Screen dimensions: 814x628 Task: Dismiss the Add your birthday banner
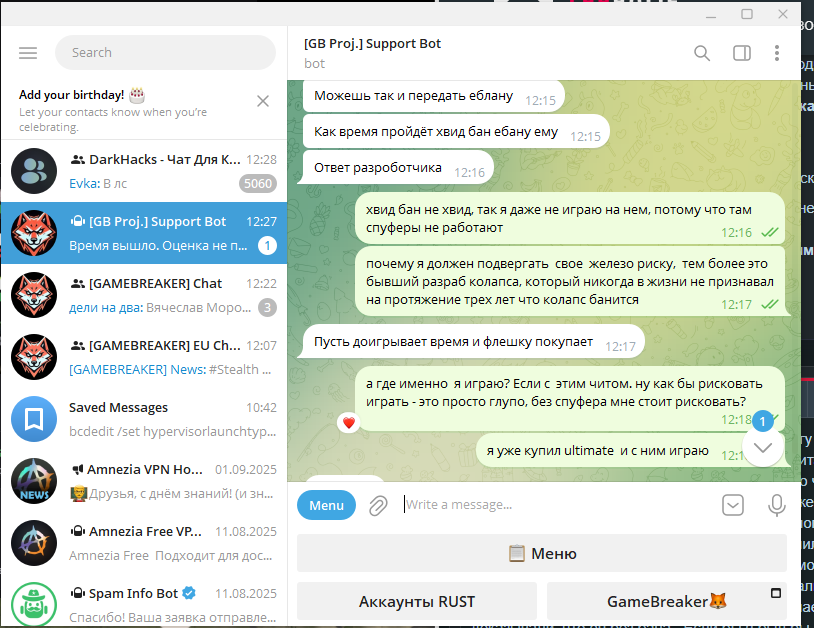click(263, 101)
